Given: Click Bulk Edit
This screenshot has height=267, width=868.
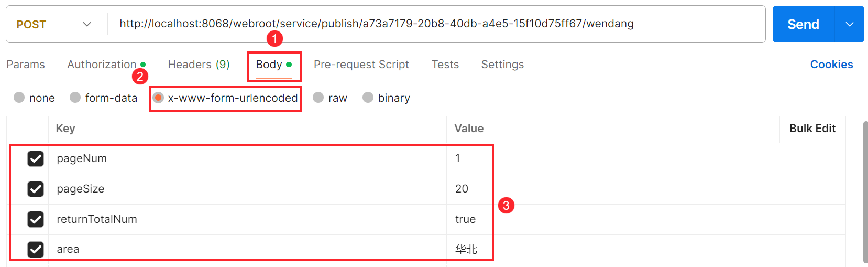Looking at the screenshot, I should tap(812, 129).
